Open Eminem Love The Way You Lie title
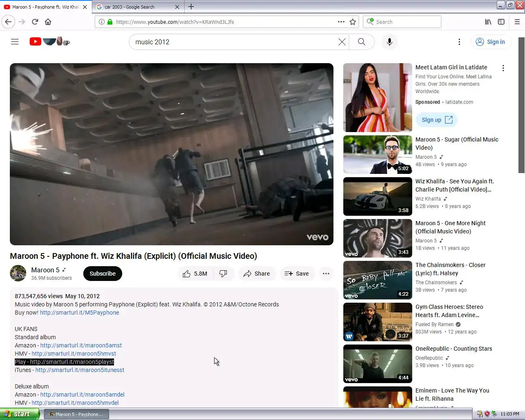 452,395
